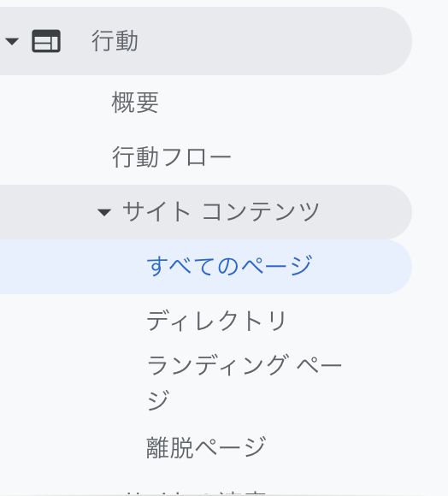This screenshot has height=496, width=448.
Task: Click the フロー part of 行動フロー
Action: pyautogui.click(x=196, y=157)
